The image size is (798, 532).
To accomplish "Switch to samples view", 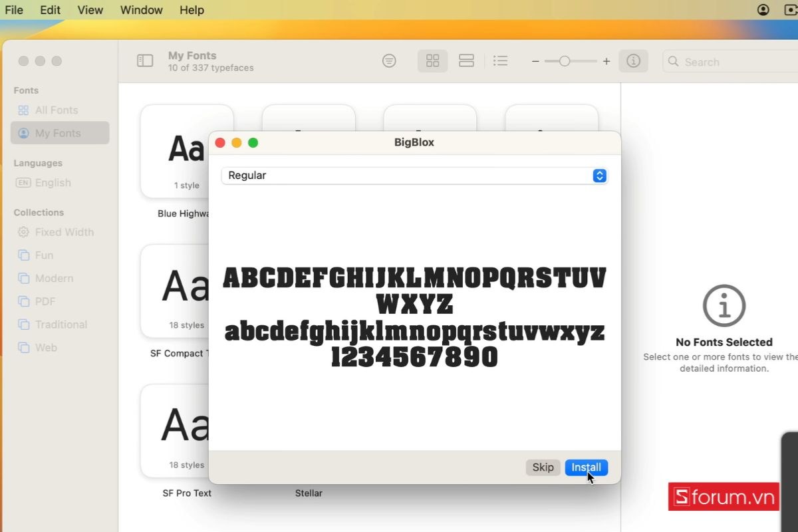I will [466, 61].
